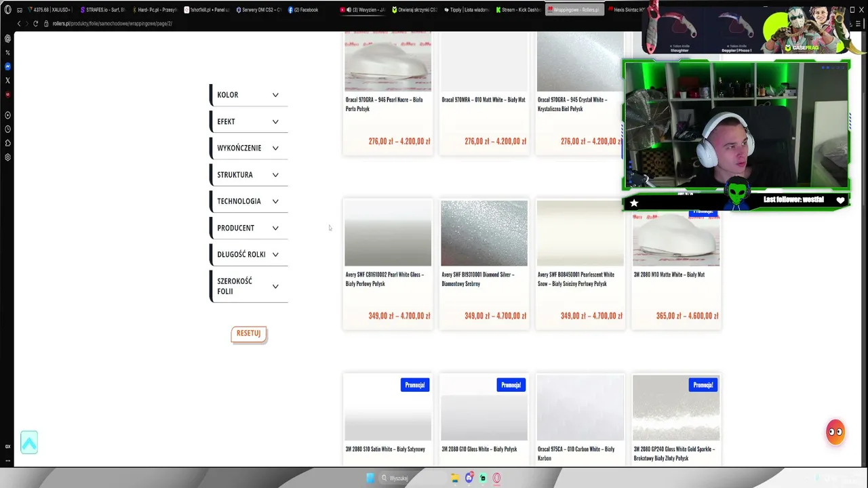Expand the PRODUCENT filter
The image size is (868, 488).
coord(249,228)
